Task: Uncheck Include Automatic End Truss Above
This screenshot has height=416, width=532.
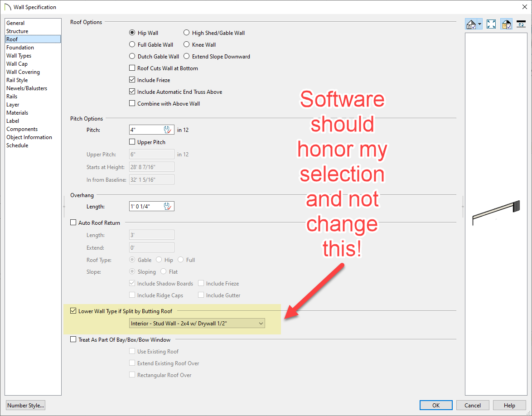Action: click(132, 92)
